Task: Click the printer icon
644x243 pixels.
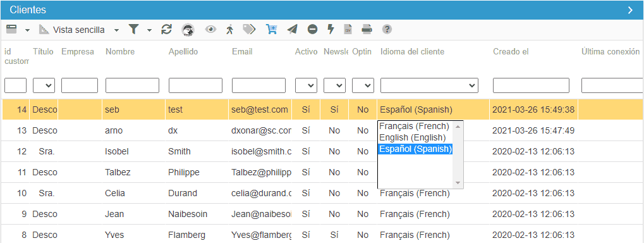Action: [x=367, y=29]
